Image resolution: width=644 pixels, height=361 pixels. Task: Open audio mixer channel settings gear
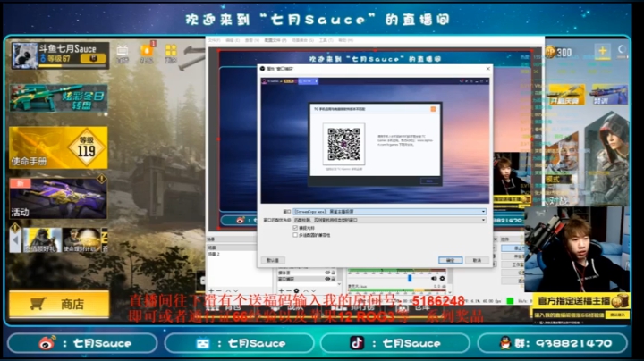coord(442,278)
